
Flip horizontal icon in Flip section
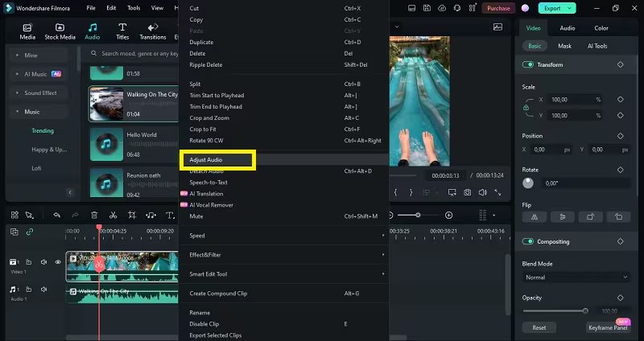click(535, 217)
